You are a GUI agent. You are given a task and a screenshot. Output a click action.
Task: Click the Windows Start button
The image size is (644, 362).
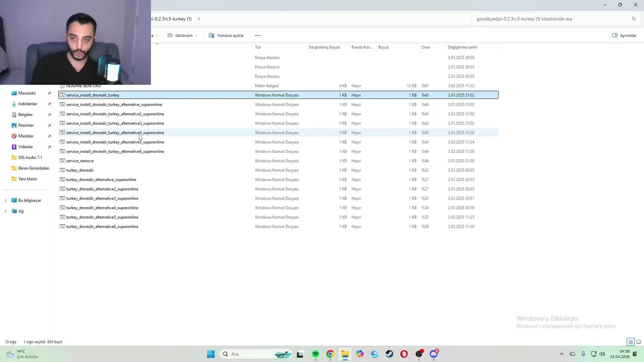(x=211, y=354)
